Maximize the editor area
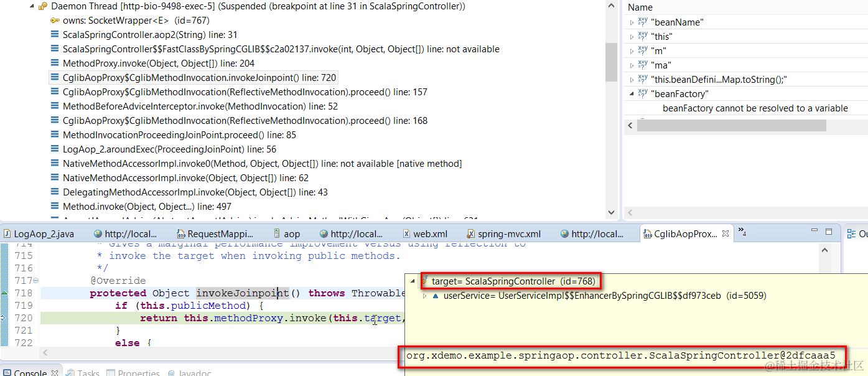The width and height of the screenshot is (868, 376). (828, 232)
